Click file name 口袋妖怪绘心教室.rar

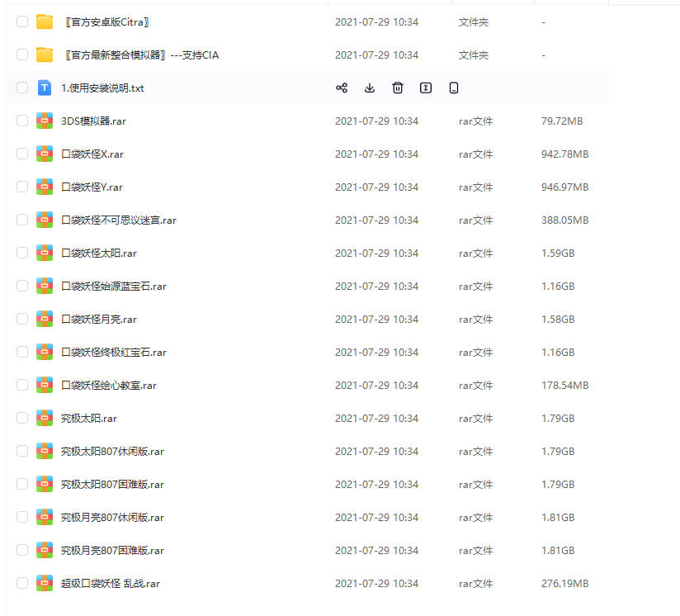(109, 386)
